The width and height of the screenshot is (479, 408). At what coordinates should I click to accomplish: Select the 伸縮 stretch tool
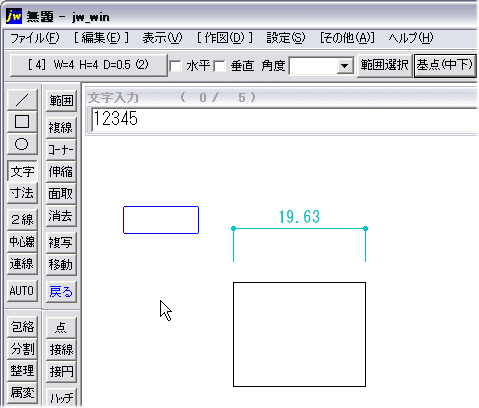[x=61, y=171]
